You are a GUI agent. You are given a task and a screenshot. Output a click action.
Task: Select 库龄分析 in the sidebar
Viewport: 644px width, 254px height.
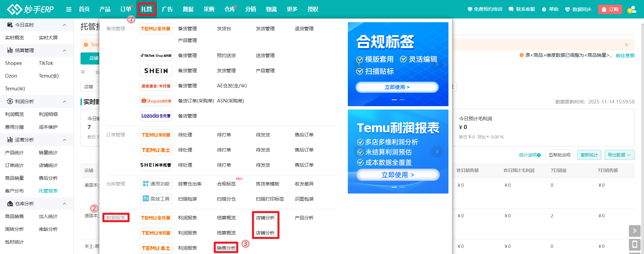[x=48, y=229]
